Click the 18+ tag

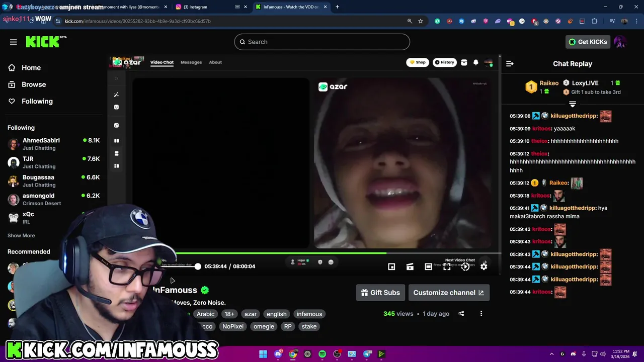[x=229, y=314]
